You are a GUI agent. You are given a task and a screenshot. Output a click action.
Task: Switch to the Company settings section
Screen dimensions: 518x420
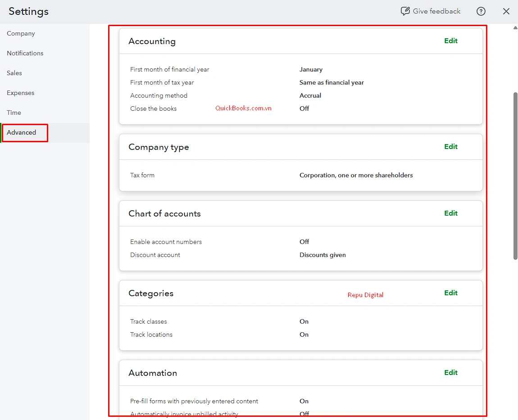pos(21,33)
